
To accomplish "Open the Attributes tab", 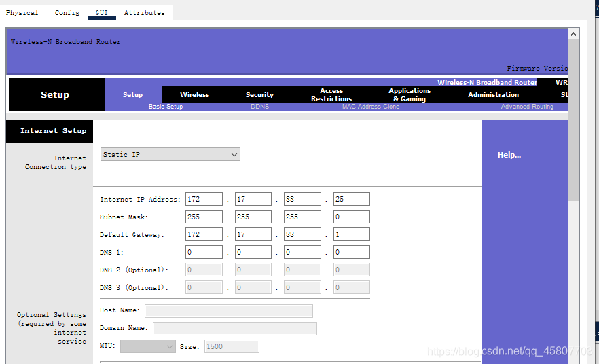I will 145,13.
